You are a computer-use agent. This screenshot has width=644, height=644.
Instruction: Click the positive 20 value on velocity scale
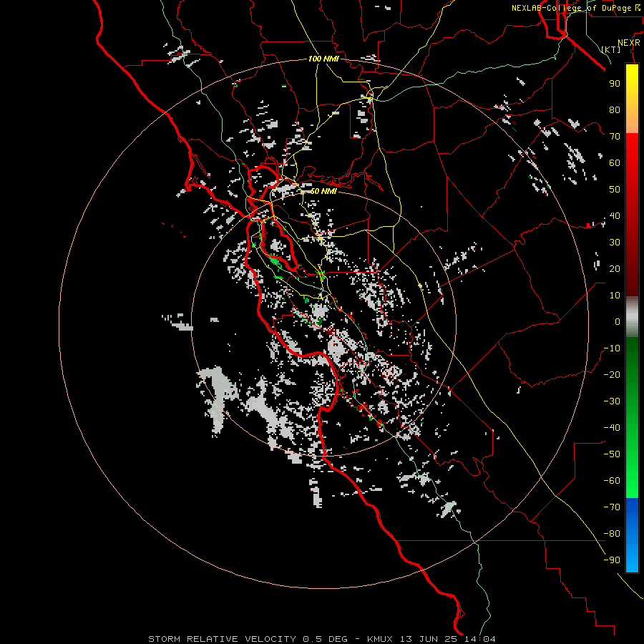tap(615, 268)
